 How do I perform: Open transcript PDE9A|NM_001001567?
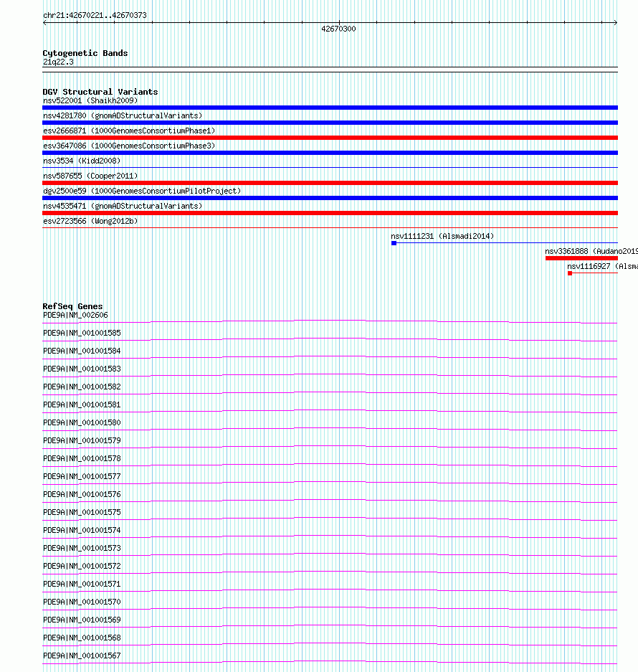tap(82, 656)
